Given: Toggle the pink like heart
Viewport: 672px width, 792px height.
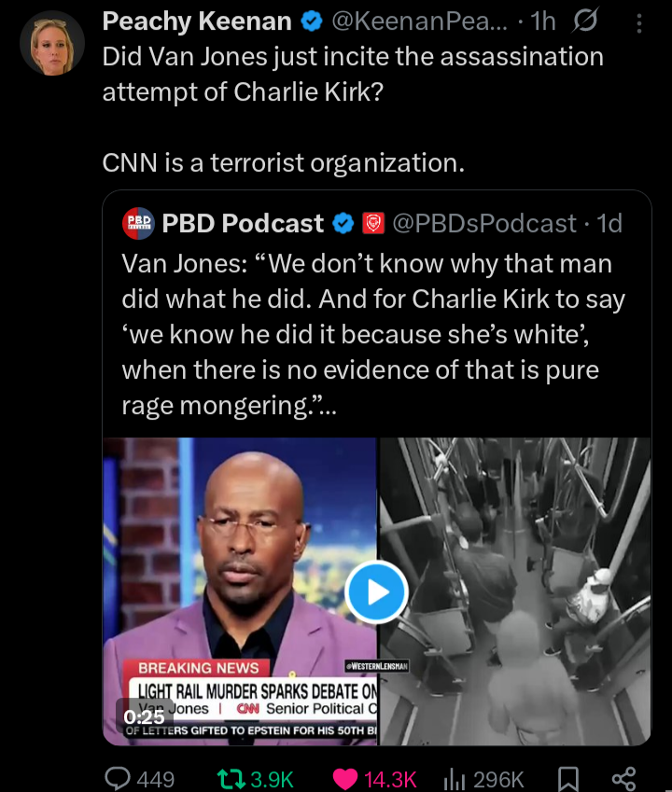Looking at the screenshot, I should point(345,779).
